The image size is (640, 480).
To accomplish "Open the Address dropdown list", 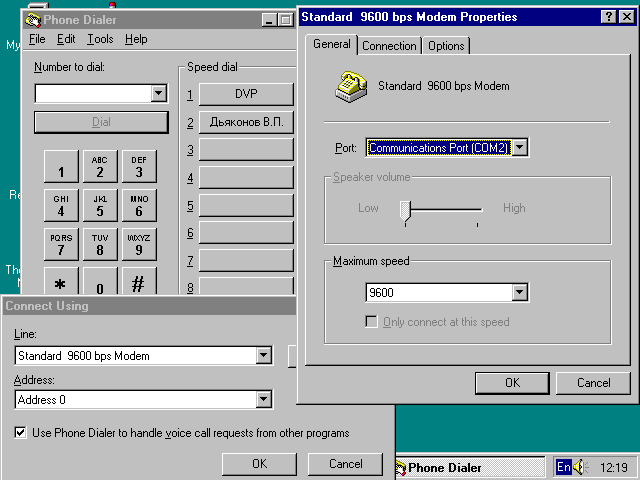I will pyautogui.click(x=264, y=400).
